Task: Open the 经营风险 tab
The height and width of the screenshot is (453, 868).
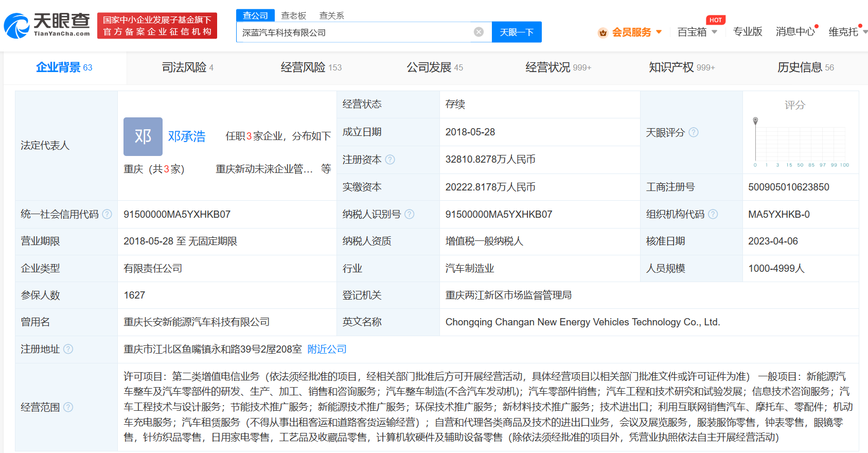Action: 311,67
